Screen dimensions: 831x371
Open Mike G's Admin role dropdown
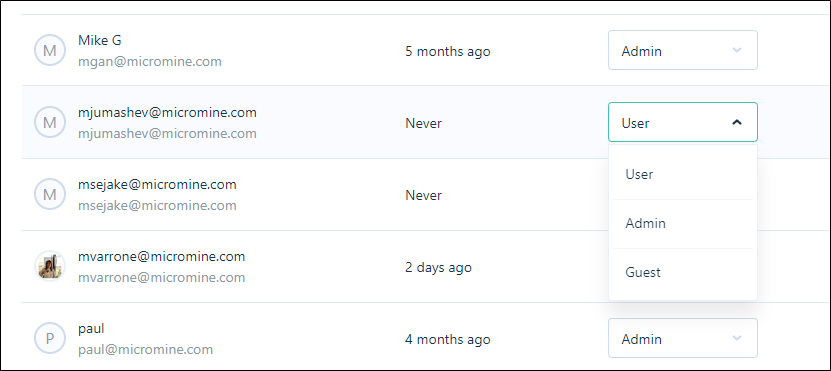(x=683, y=50)
